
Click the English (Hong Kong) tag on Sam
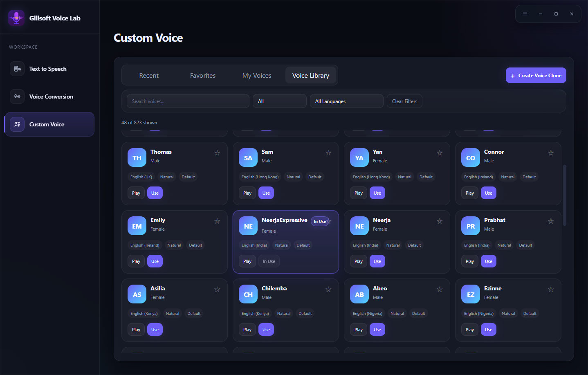pos(260,177)
